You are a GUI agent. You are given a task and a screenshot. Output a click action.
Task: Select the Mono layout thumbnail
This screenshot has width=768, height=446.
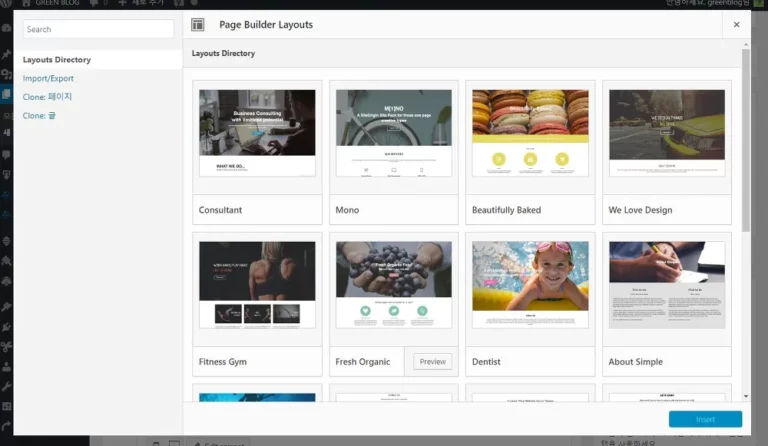[394, 133]
